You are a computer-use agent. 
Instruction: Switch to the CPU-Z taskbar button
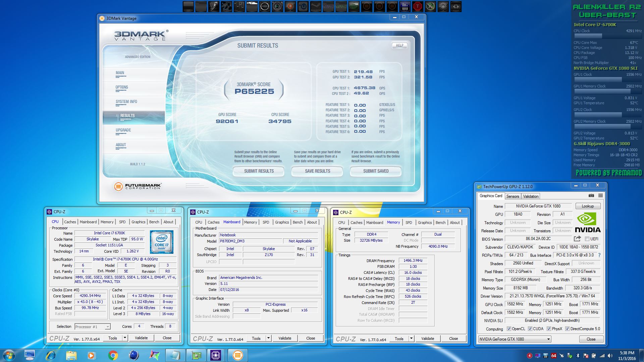coord(216,355)
